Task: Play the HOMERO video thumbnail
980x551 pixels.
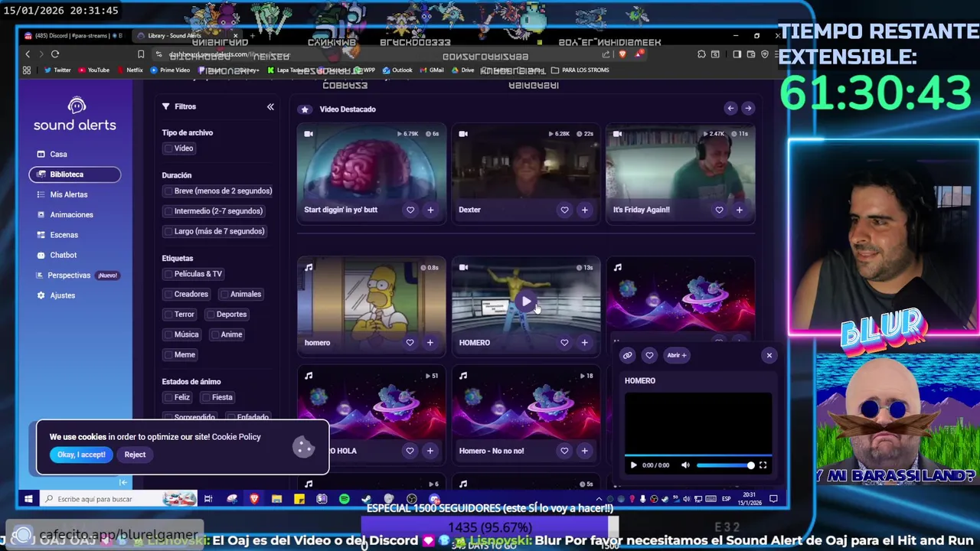Action: click(526, 302)
